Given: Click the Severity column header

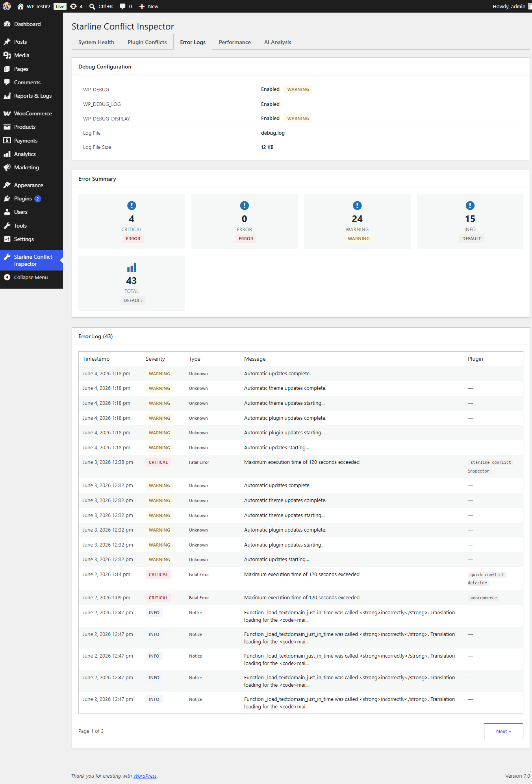Looking at the screenshot, I should 155,359.
